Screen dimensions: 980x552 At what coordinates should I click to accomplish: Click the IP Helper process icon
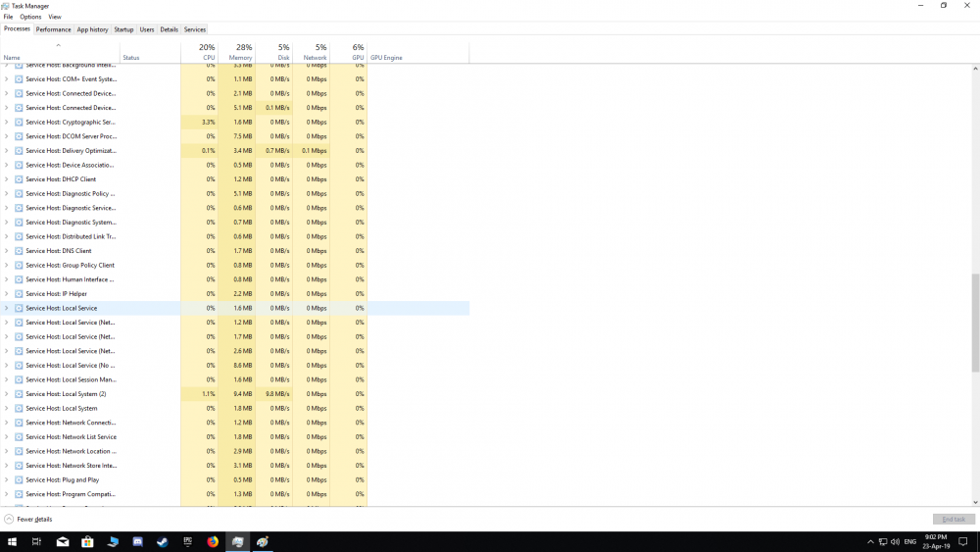tap(19, 294)
